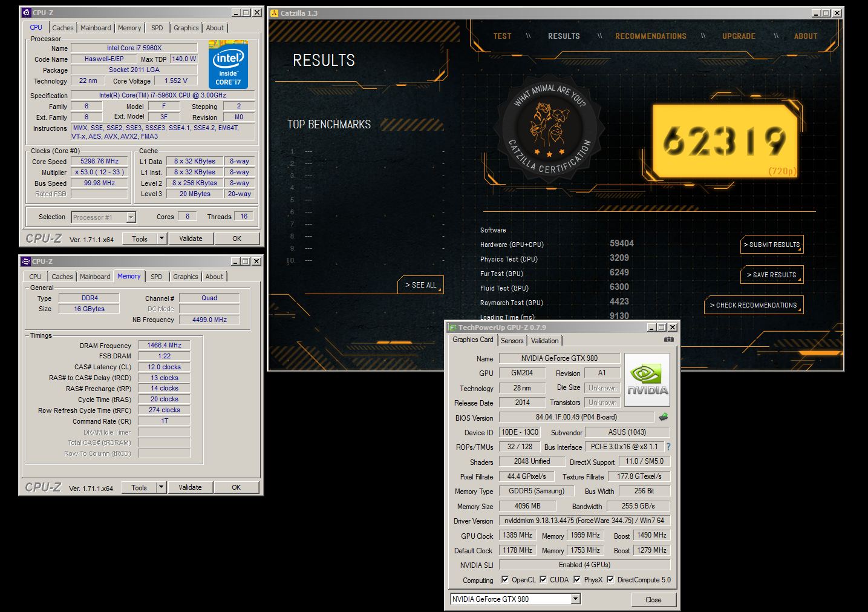This screenshot has width=868, height=612.
Task: Open Memory tab in upper CPU-Z window
Action: [129, 28]
